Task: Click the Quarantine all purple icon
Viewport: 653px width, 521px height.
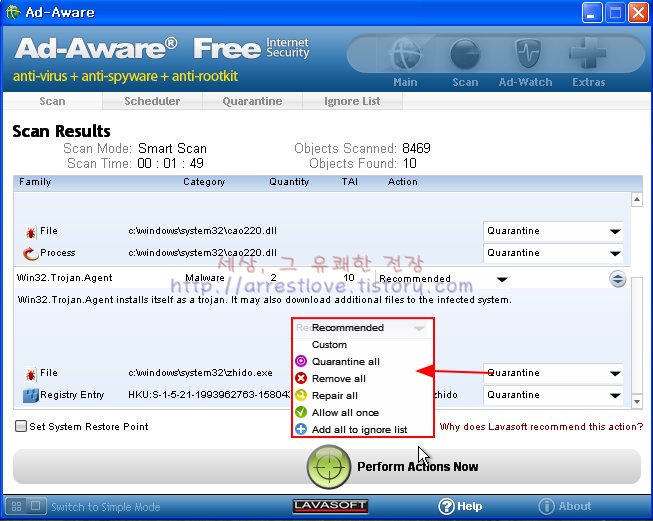Action: click(301, 361)
